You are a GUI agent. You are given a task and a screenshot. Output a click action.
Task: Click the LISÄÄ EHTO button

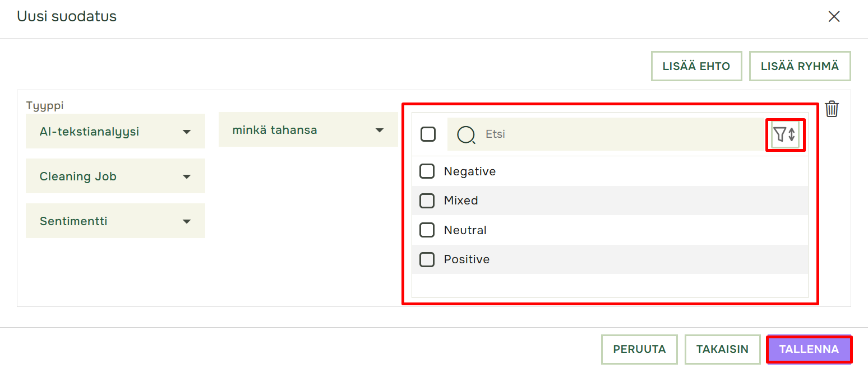click(696, 66)
